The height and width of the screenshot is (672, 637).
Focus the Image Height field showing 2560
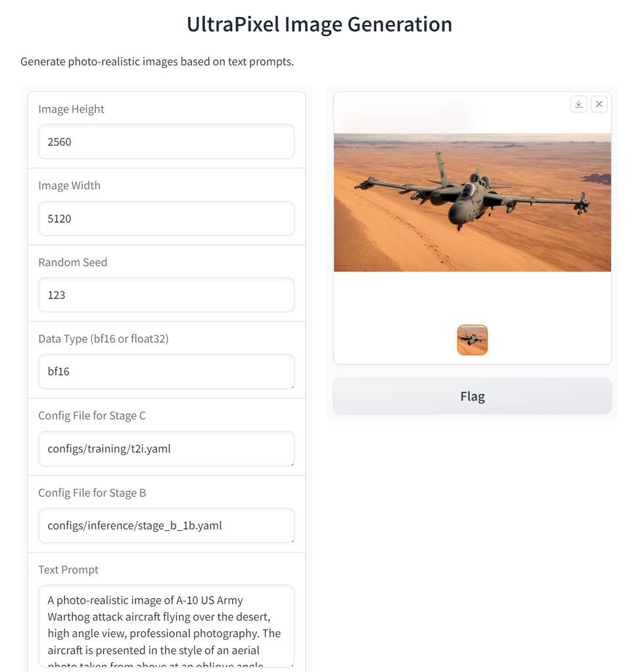pos(166,142)
